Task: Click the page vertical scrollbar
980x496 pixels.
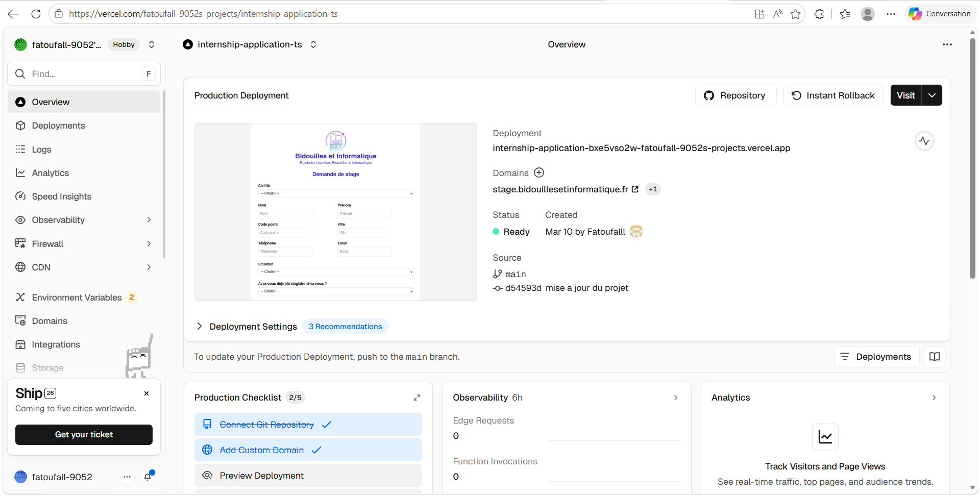Action: 972,158
